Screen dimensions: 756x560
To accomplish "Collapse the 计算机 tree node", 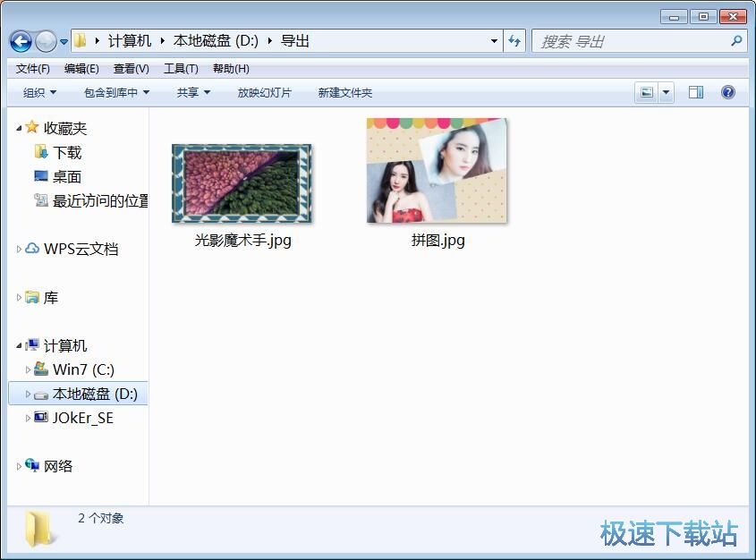I will [19, 346].
